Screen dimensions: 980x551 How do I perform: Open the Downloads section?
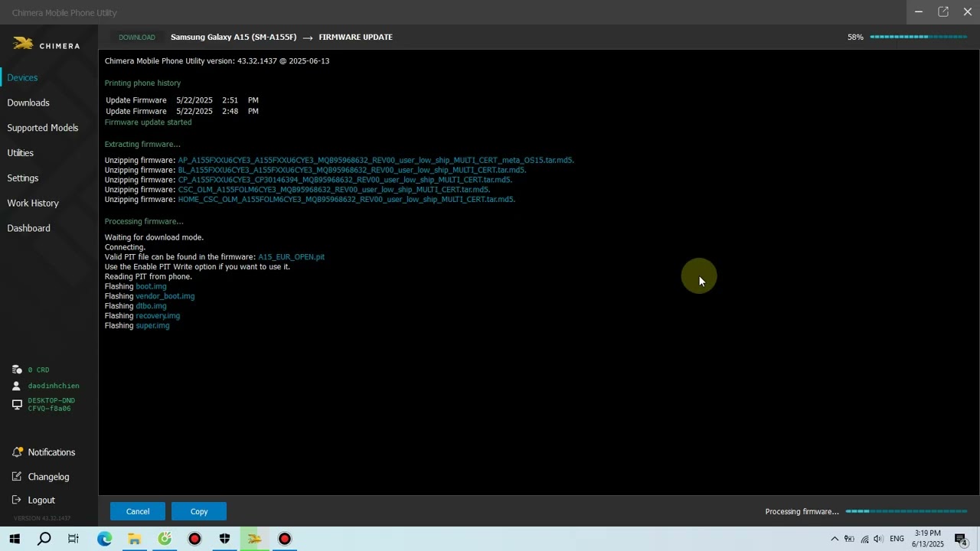28,103
